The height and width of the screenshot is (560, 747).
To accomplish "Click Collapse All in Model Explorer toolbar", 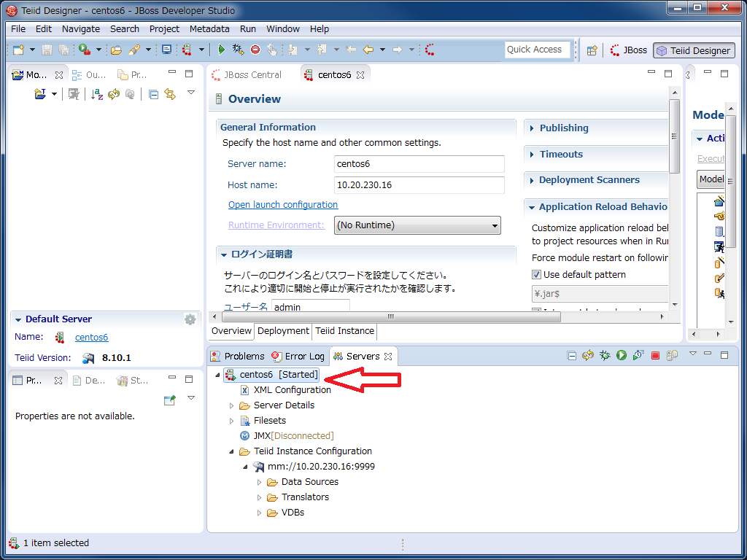I will tap(153, 94).
